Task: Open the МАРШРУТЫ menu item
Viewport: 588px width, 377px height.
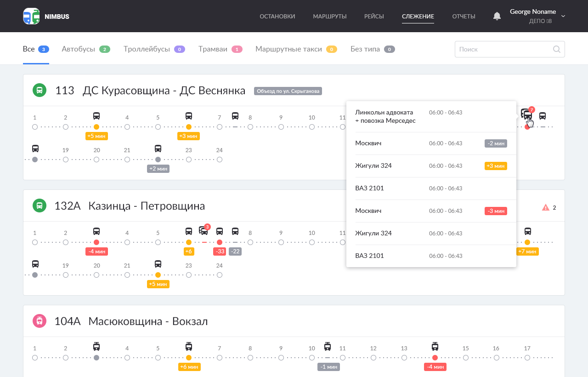Action: (330, 16)
